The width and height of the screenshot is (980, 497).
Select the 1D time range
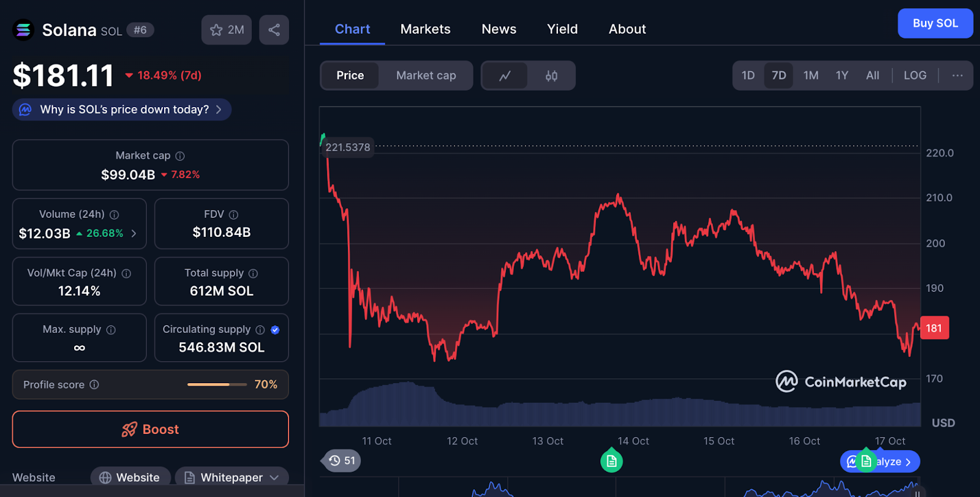[748, 76]
